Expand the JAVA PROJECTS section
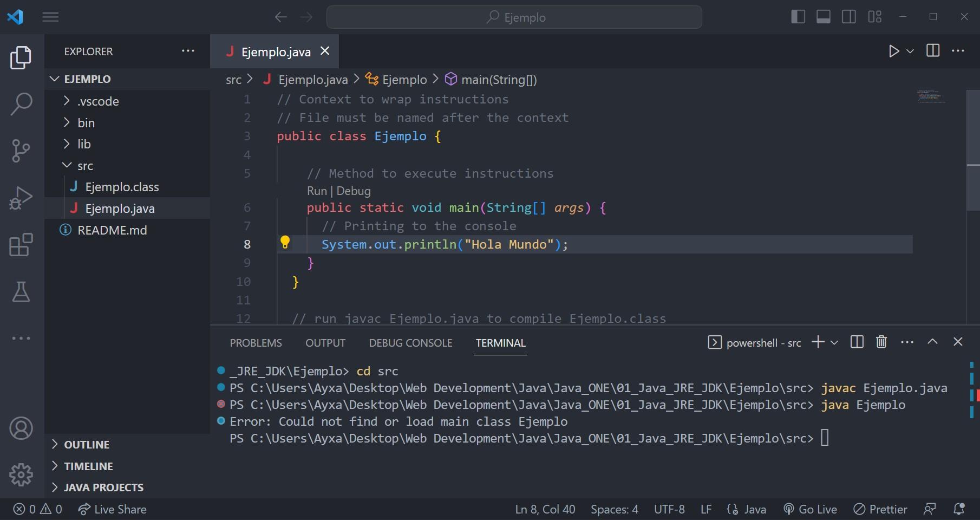 [127, 487]
